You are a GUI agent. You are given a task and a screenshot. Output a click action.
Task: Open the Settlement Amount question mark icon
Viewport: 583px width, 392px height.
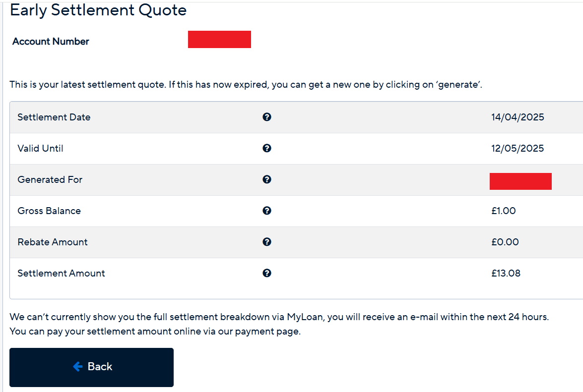click(x=266, y=273)
